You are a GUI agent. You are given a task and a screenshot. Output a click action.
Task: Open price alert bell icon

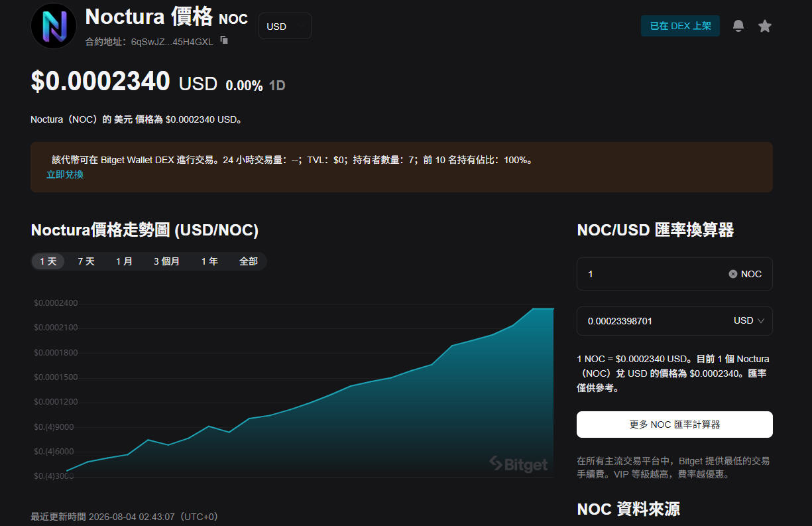point(738,26)
